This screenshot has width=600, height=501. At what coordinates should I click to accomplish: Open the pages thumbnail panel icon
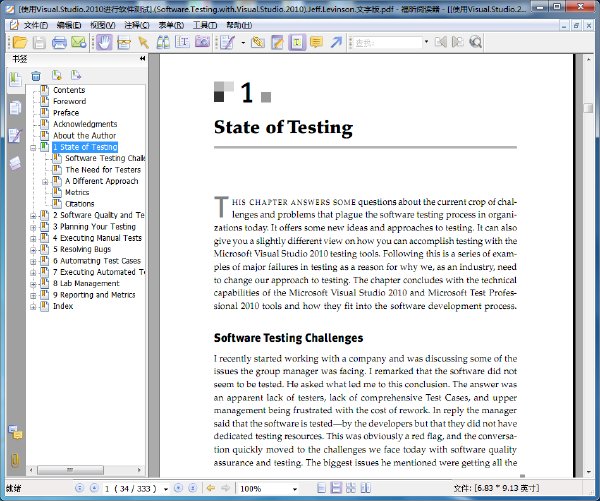15,108
